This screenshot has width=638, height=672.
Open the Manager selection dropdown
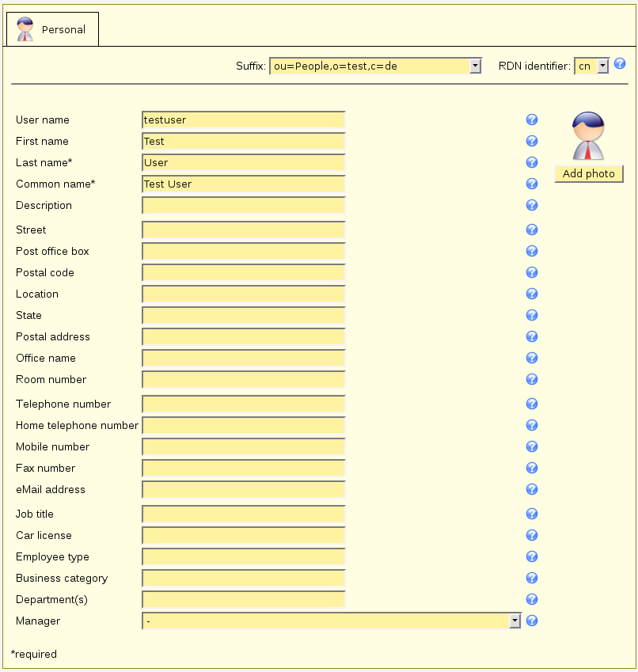click(x=331, y=621)
